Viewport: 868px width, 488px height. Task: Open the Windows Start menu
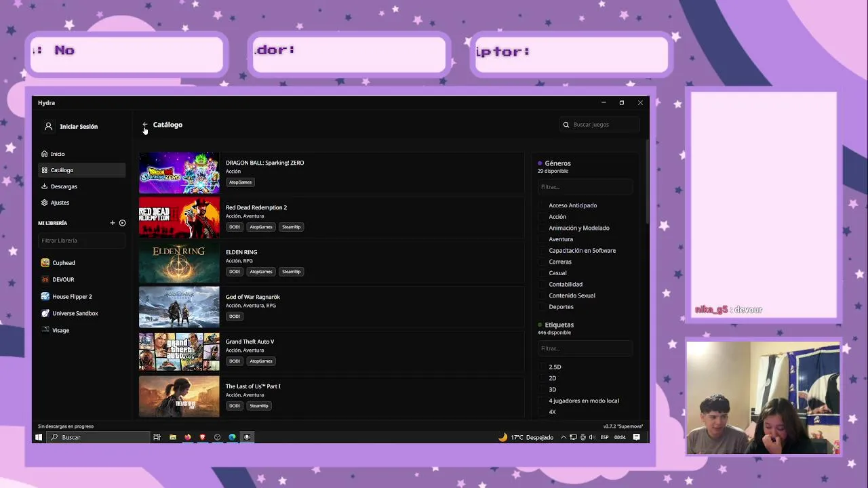point(39,437)
